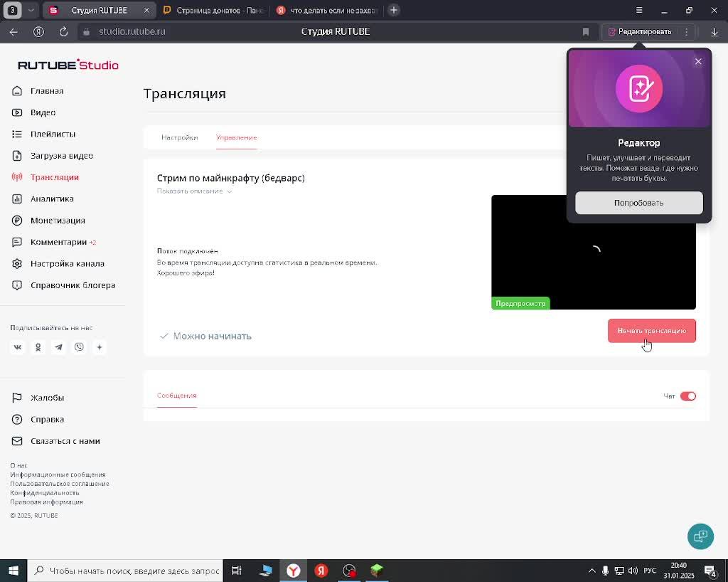The image size is (728, 582).
Task: Close the Студия RUTUBE browser tab
Action: [x=146, y=10]
